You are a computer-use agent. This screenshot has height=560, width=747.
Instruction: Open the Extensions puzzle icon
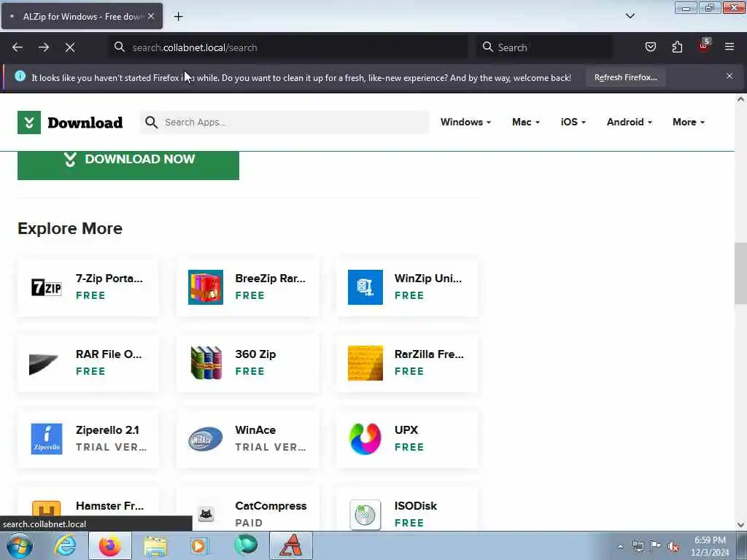click(x=677, y=47)
